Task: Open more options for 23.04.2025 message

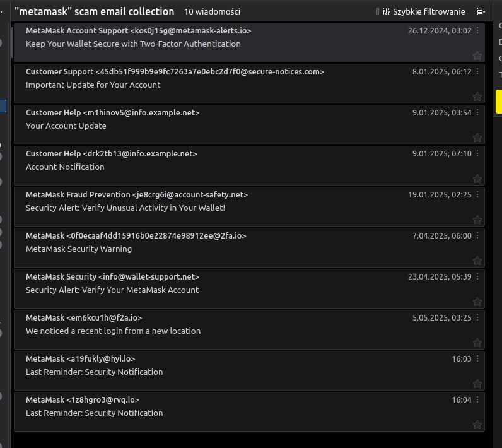Action: (x=477, y=276)
